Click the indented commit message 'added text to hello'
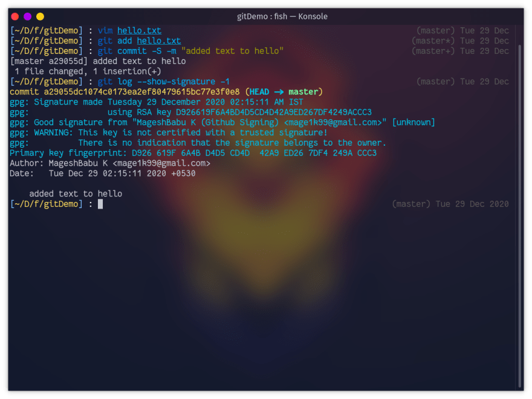532x399 pixels. point(76,193)
